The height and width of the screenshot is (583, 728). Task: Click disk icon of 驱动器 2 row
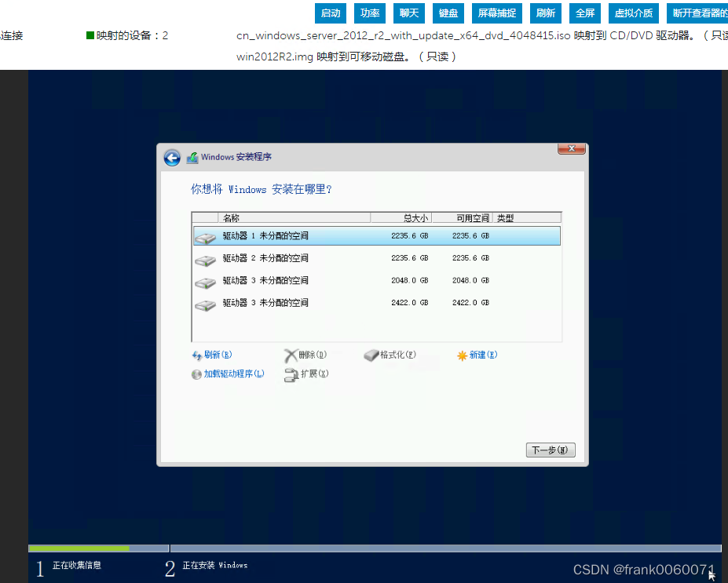[x=205, y=261]
